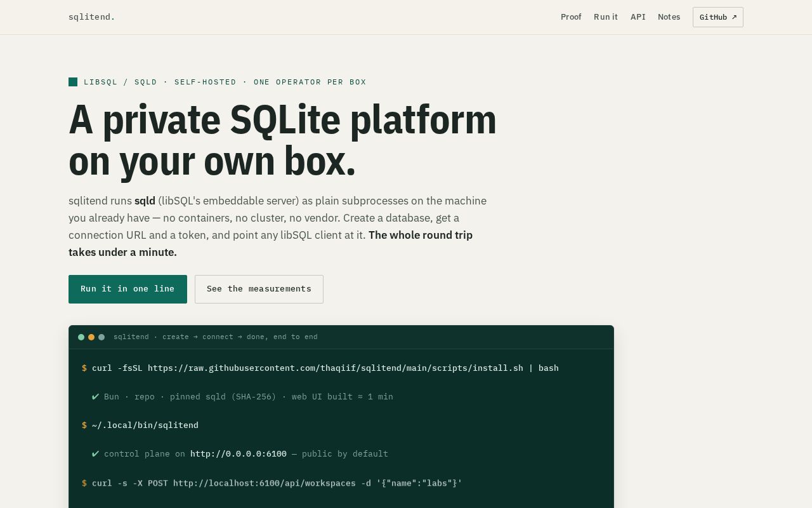This screenshot has height=508, width=812.
Task: Go to the Proof nav link
Action: (x=571, y=17)
